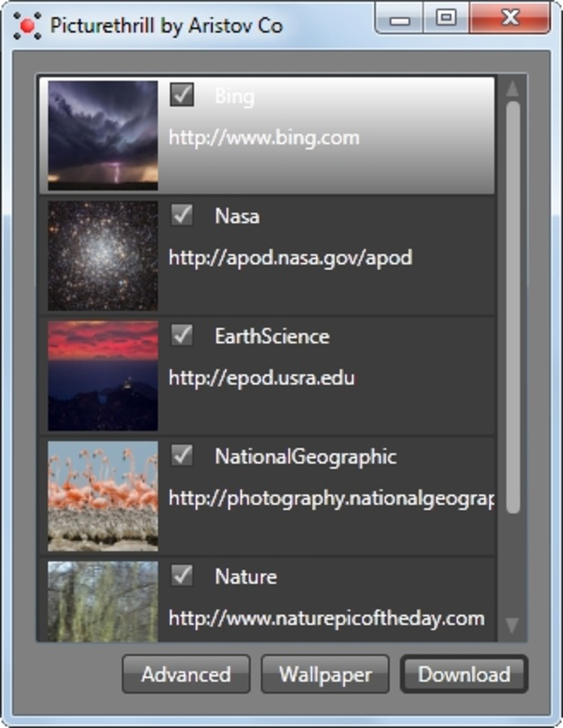Uncheck the Nasa source checkbox

(182, 215)
